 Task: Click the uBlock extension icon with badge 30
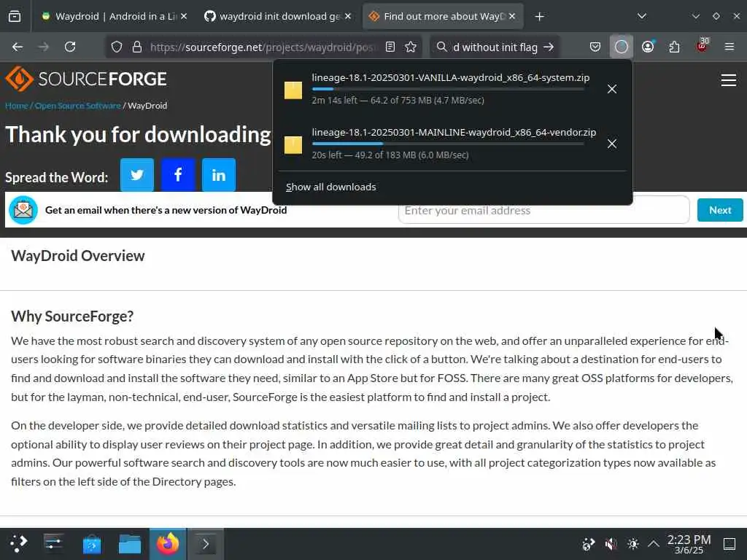[703, 45]
